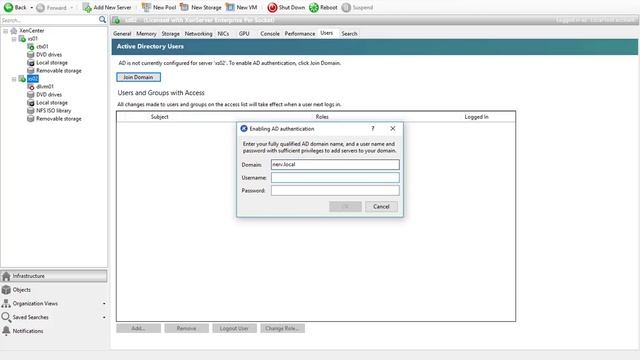Click Cancel in the AD dialog

click(x=381, y=207)
